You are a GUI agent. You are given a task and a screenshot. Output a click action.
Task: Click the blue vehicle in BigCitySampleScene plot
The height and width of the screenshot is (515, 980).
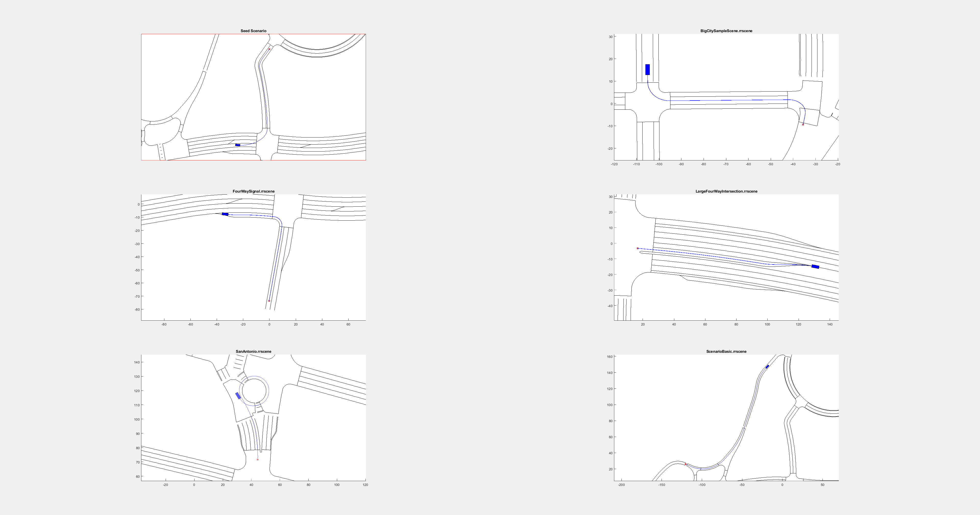[647, 70]
